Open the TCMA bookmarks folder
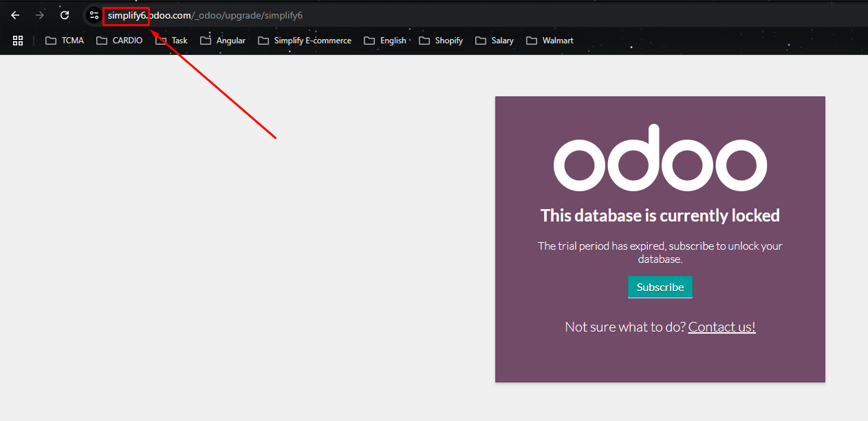 click(x=65, y=41)
